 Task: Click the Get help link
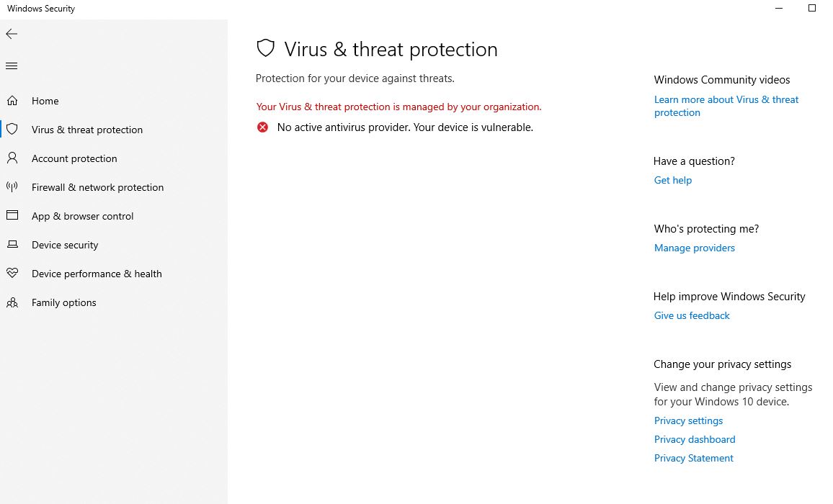coord(672,180)
